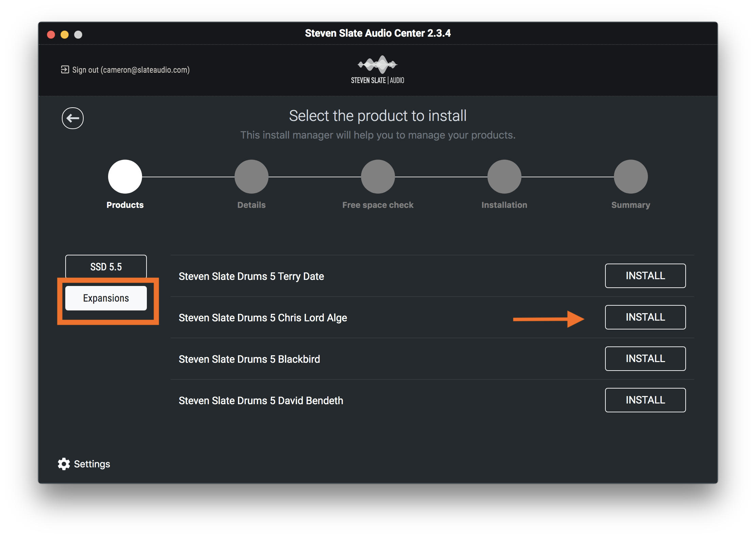The width and height of the screenshot is (756, 538).
Task: Select the Expansions tab
Action: click(106, 298)
